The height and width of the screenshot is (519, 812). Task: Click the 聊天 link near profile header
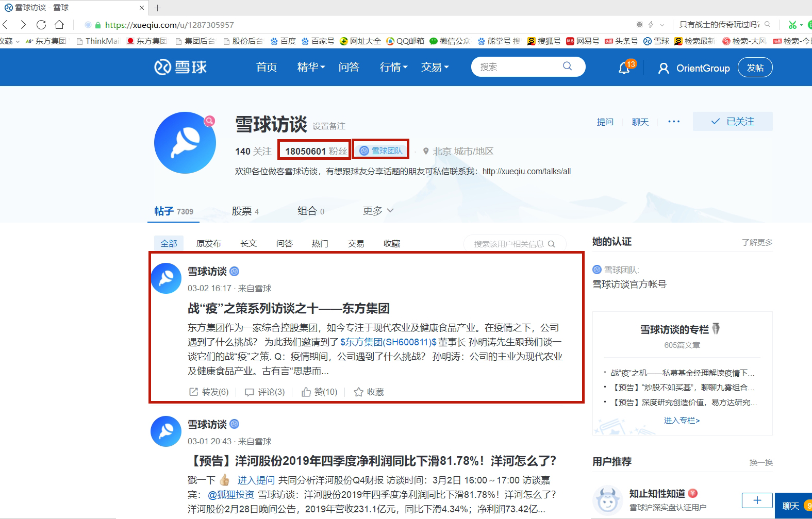coord(640,122)
